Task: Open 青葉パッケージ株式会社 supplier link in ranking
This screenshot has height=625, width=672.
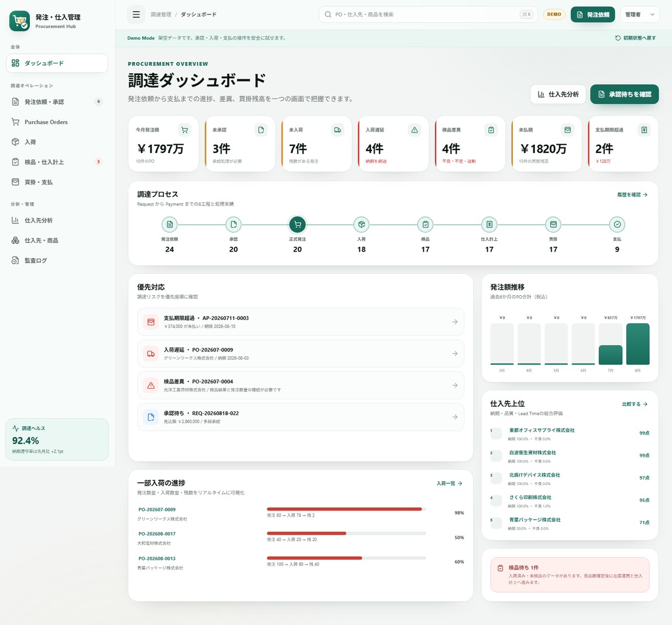Action: coord(534,520)
